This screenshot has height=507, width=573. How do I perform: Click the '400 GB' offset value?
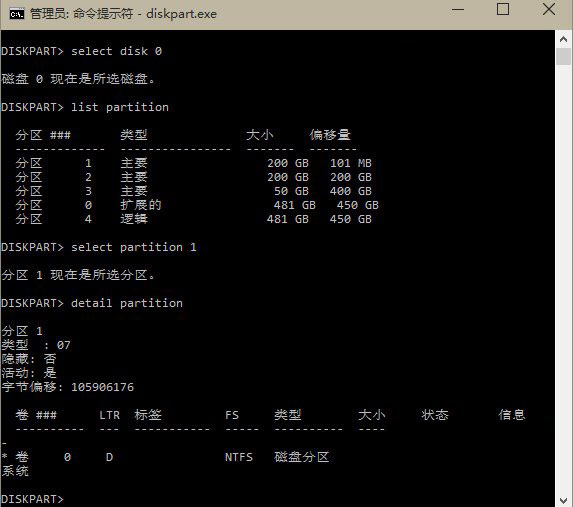pos(351,191)
